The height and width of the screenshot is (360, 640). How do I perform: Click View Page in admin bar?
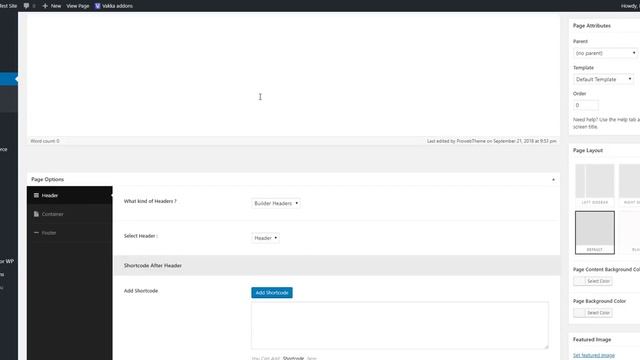78,6
